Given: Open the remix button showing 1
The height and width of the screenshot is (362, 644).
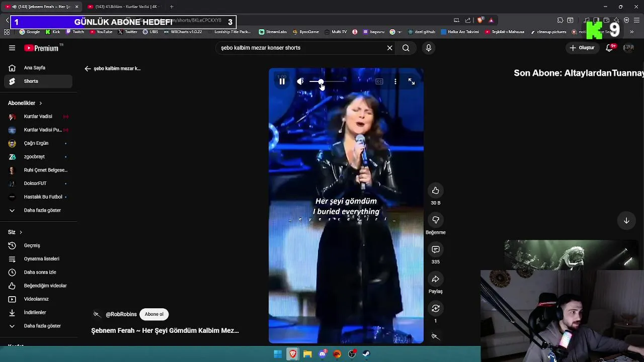Looking at the screenshot, I should pos(436,308).
